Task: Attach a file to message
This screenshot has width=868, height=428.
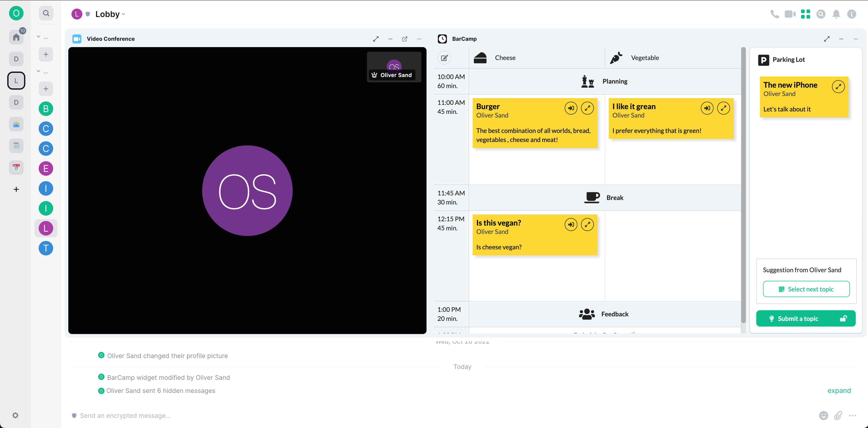Action: point(838,416)
